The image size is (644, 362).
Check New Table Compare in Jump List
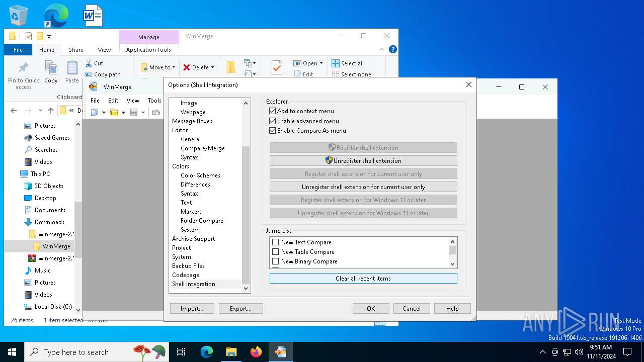[x=275, y=252]
